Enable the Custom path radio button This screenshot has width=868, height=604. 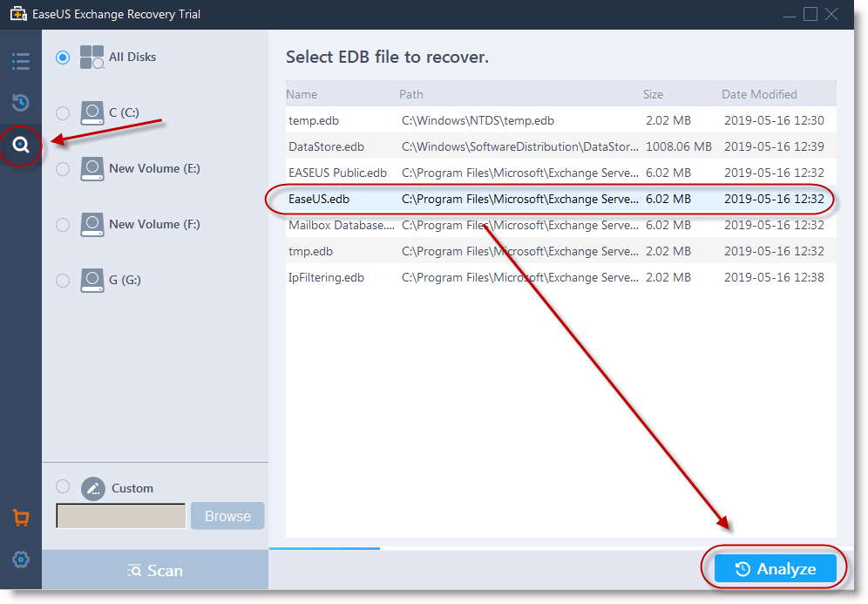(63, 487)
